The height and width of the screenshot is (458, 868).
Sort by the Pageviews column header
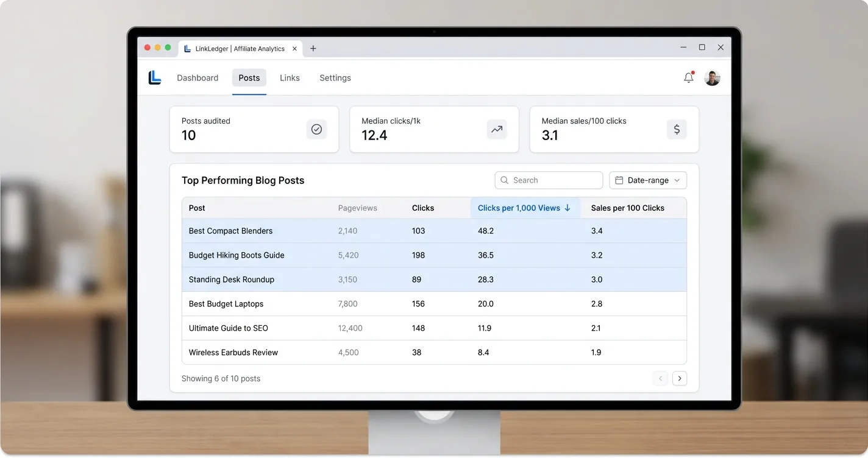[358, 208]
